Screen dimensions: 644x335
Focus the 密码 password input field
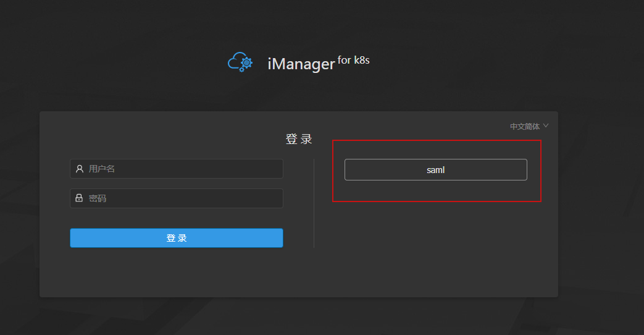177,198
